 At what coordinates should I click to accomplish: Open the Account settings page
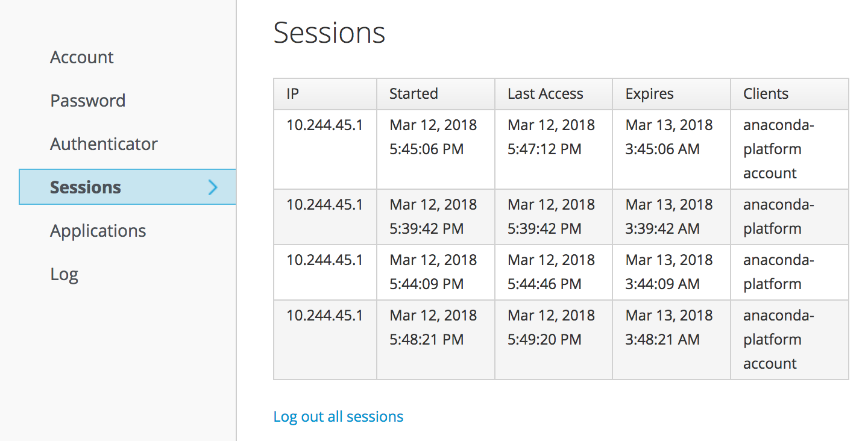(x=82, y=57)
